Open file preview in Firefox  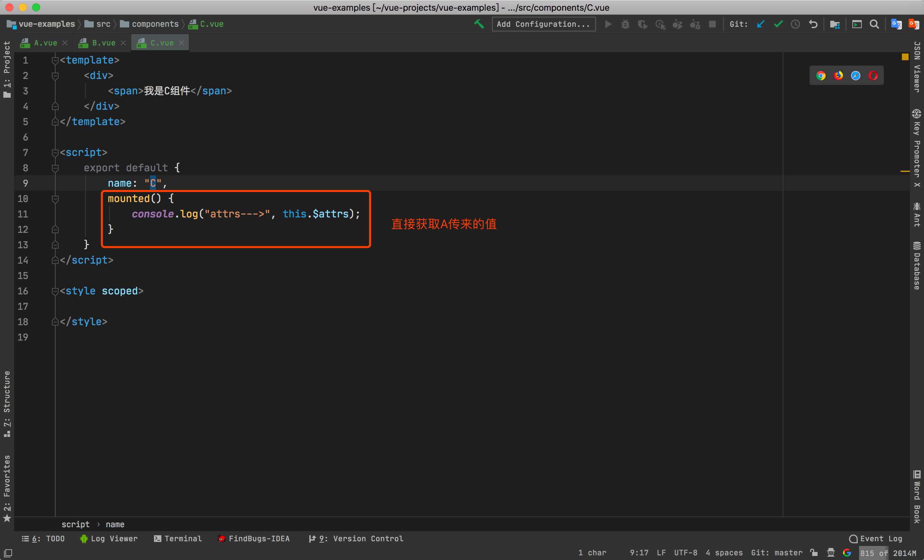[838, 76]
